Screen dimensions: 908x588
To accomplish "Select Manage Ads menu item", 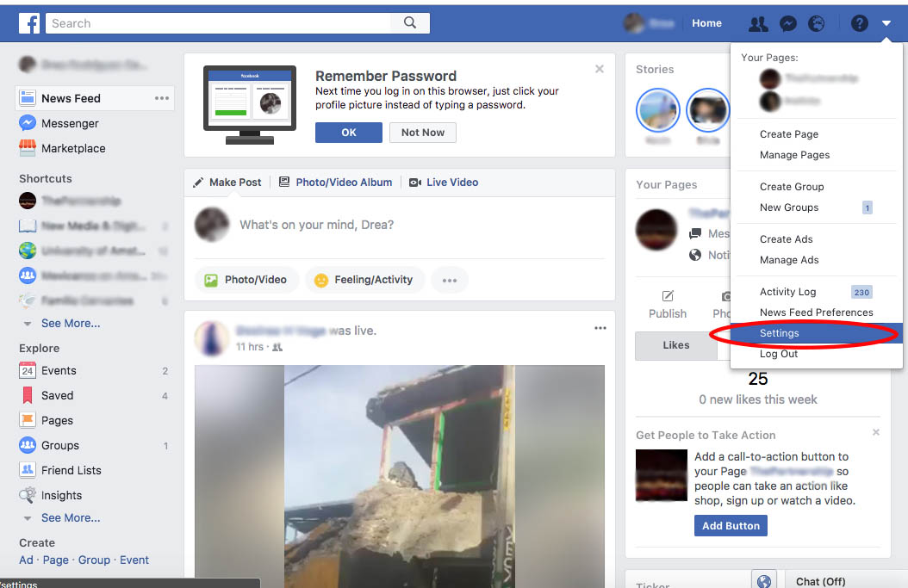I will click(x=816, y=260).
